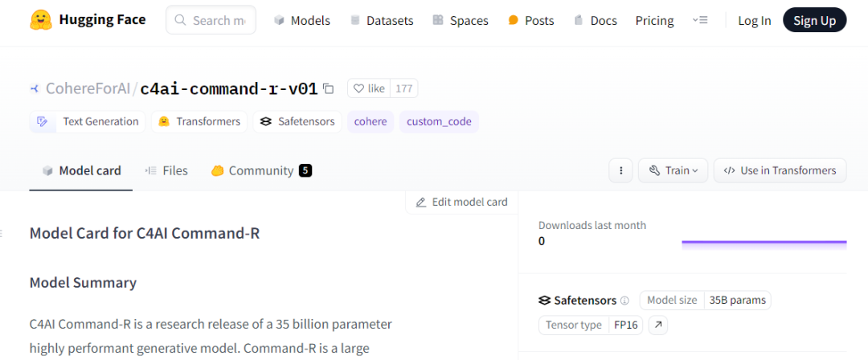Click the Log In link
Viewport: 868px width, 360px height.
click(754, 21)
